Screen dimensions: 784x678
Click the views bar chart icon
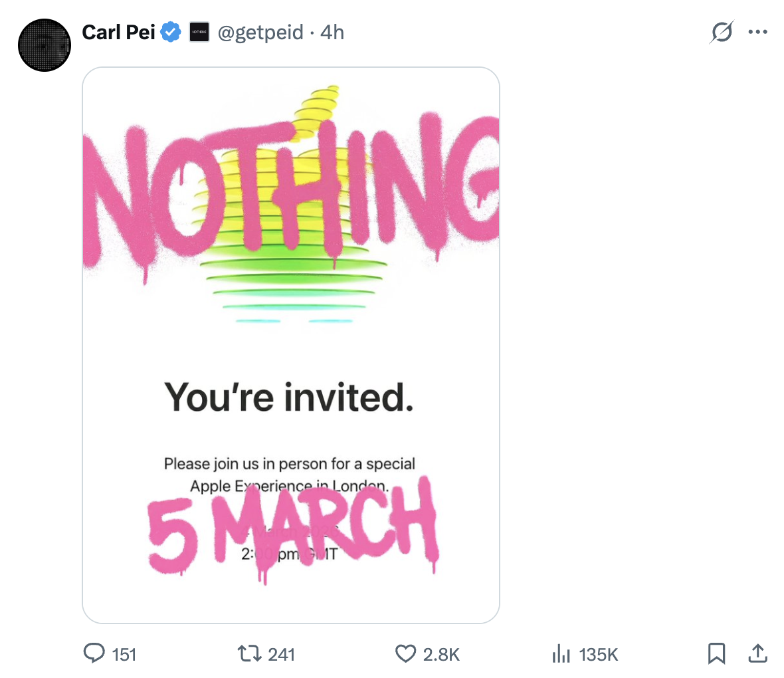[561, 655]
